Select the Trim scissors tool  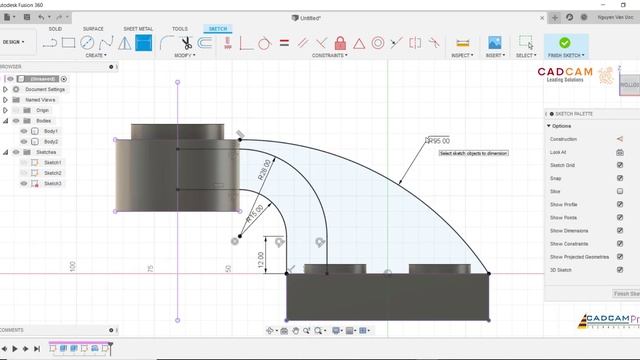coord(186,42)
